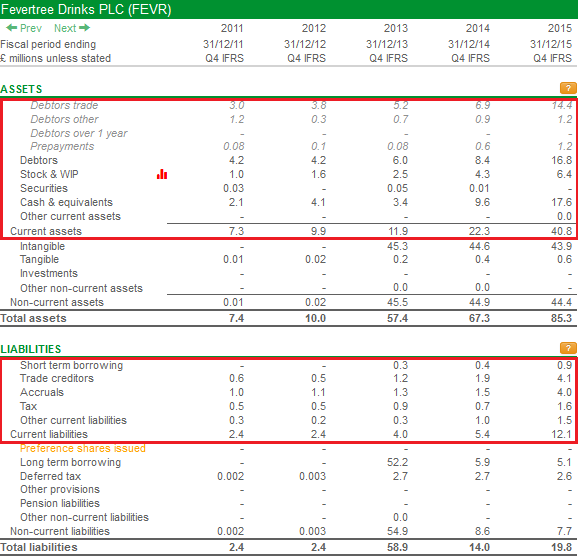Click the 2015 Current assets value 40.8
This screenshot has width=578, height=558.
561,231
